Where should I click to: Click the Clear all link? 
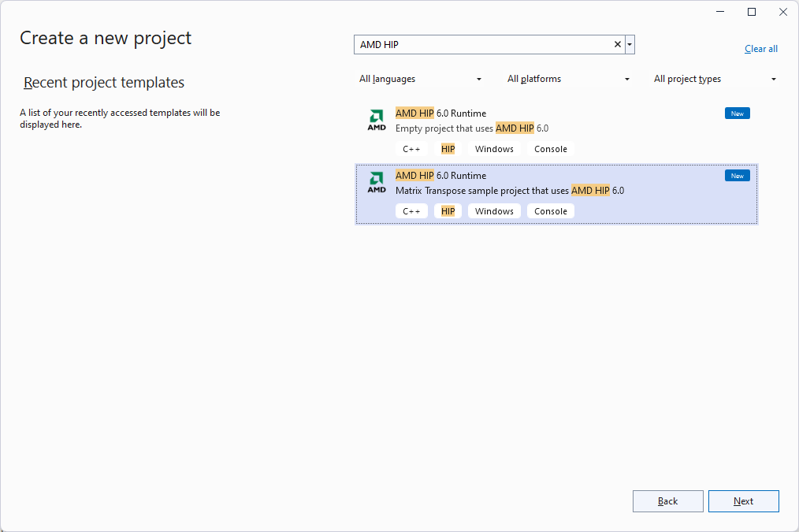tap(760, 49)
